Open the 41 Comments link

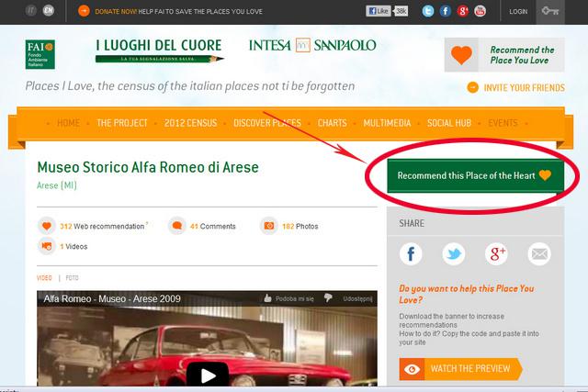pos(212,227)
